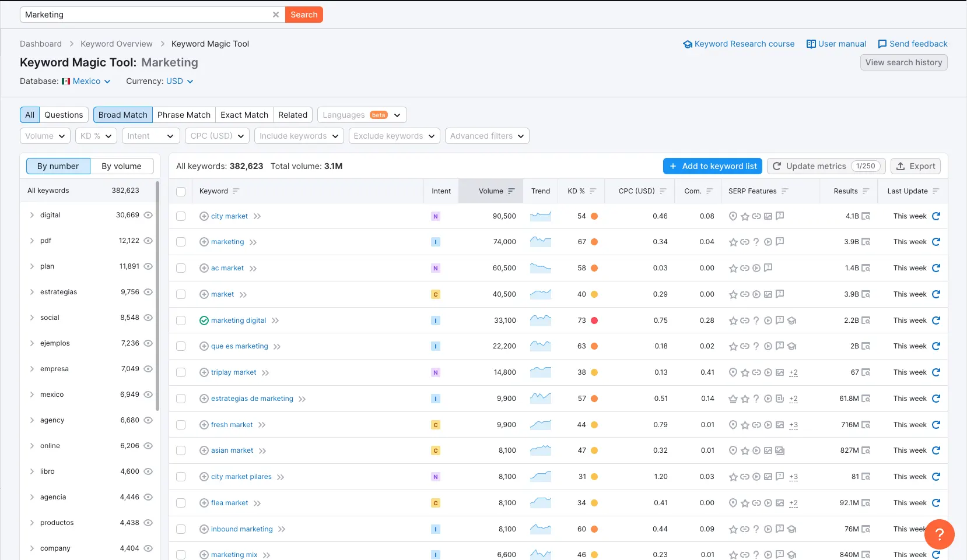The image size is (967, 560).
Task: Click the Send feedback icon
Action: [x=881, y=44]
